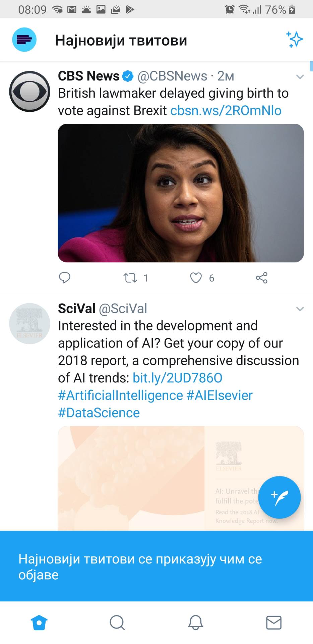Open the CBS News profile avatar
313x644 pixels.
point(29,91)
